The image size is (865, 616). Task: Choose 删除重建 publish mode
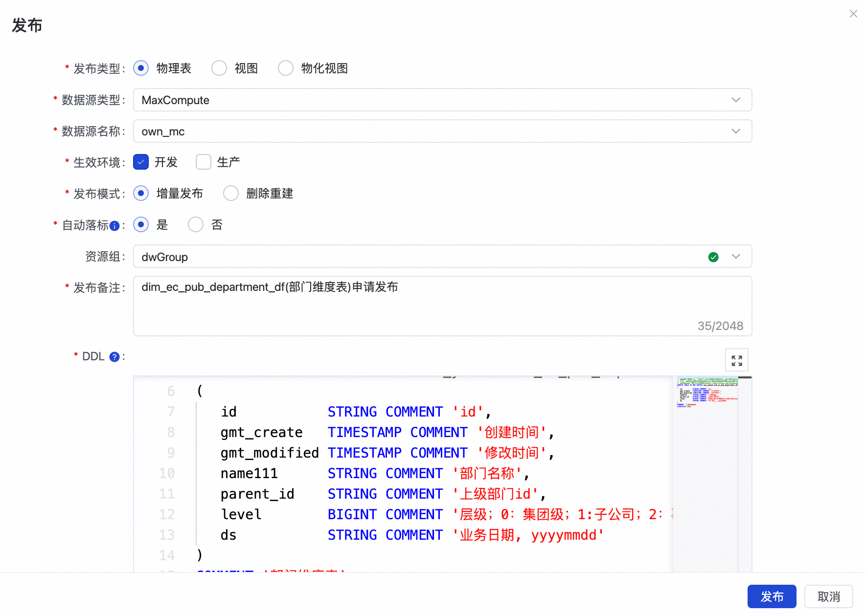(230, 193)
